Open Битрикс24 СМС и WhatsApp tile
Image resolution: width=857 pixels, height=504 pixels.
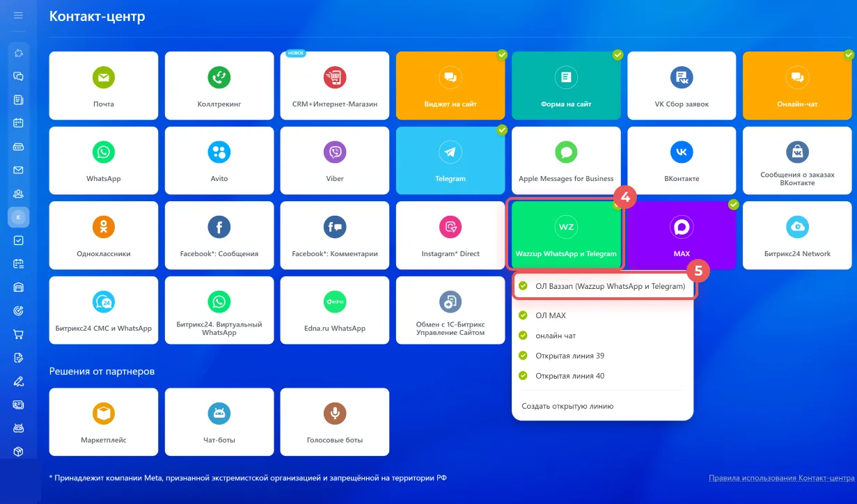click(104, 310)
